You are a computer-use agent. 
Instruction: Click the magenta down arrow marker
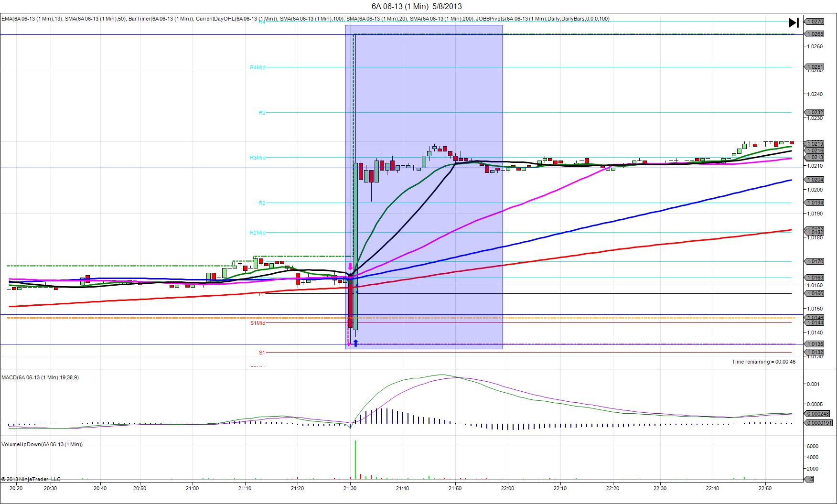(x=350, y=267)
